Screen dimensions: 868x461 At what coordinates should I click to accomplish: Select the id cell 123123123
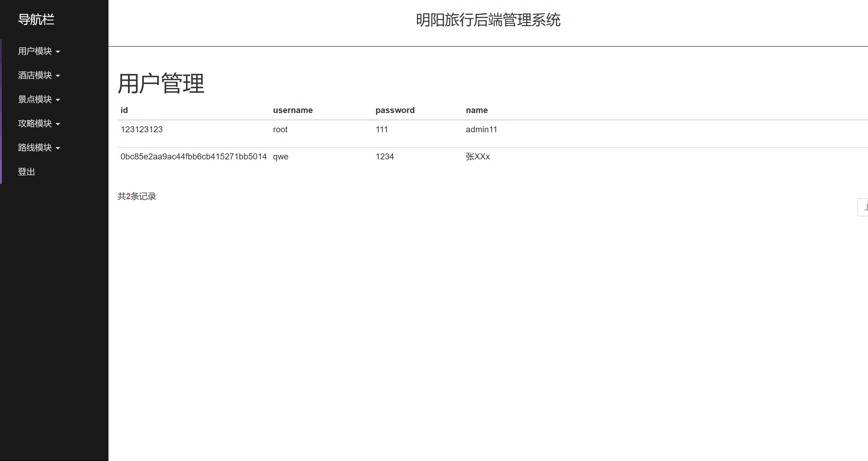pyautogui.click(x=142, y=129)
